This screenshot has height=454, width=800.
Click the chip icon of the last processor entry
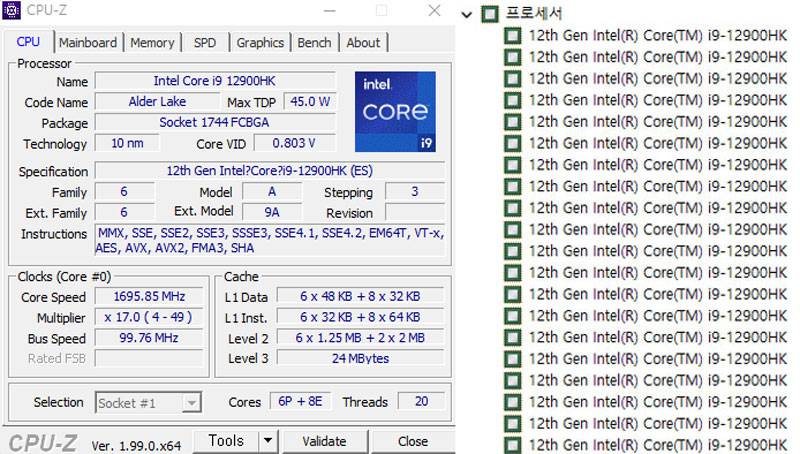coord(513,445)
